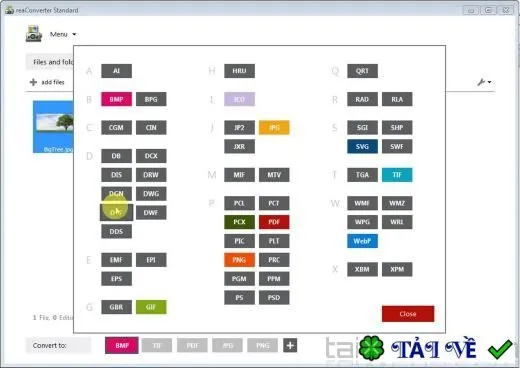
Task: Select the AI format button
Action: pyautogui.click(x=116, y=71)
